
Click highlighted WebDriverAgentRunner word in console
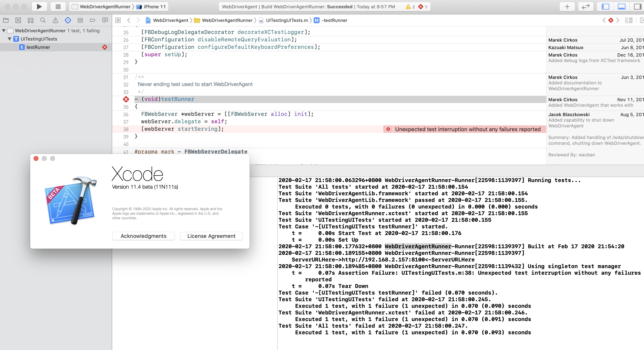(418, 246)
